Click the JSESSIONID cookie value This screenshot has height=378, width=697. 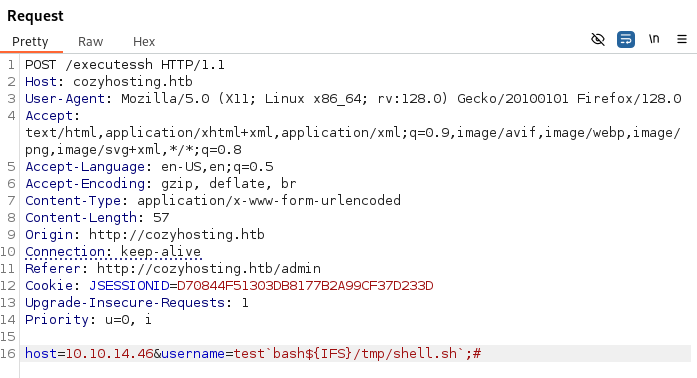(305, 286)
